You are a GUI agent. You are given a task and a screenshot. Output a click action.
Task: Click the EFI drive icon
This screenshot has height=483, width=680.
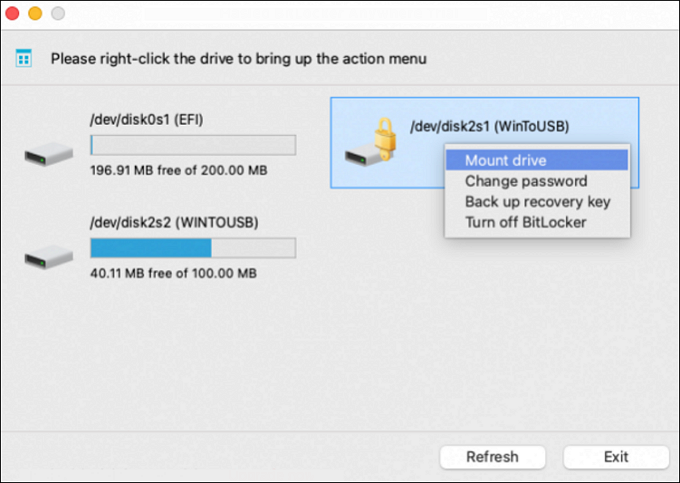click(x=48, y=156)
